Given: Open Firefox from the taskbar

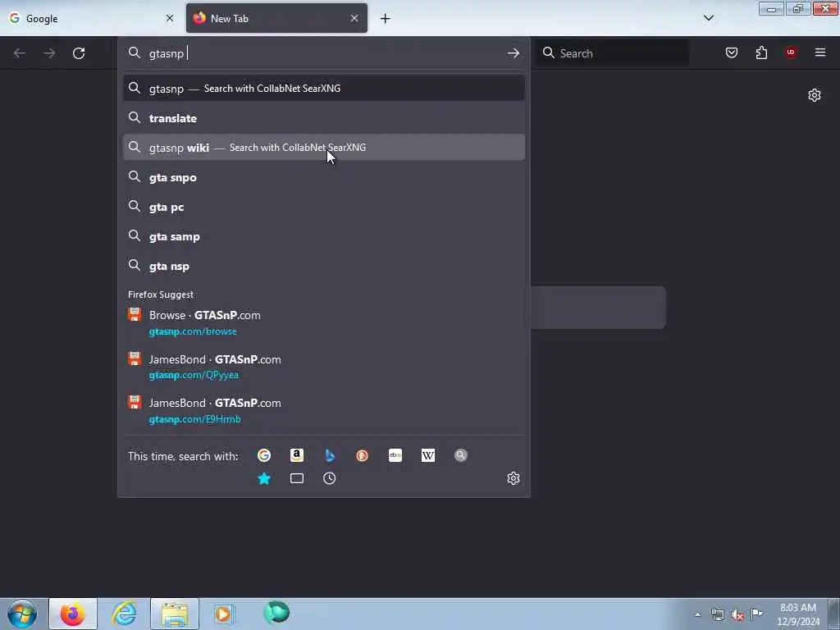Looking at the screenshot, I should (73, 614).
